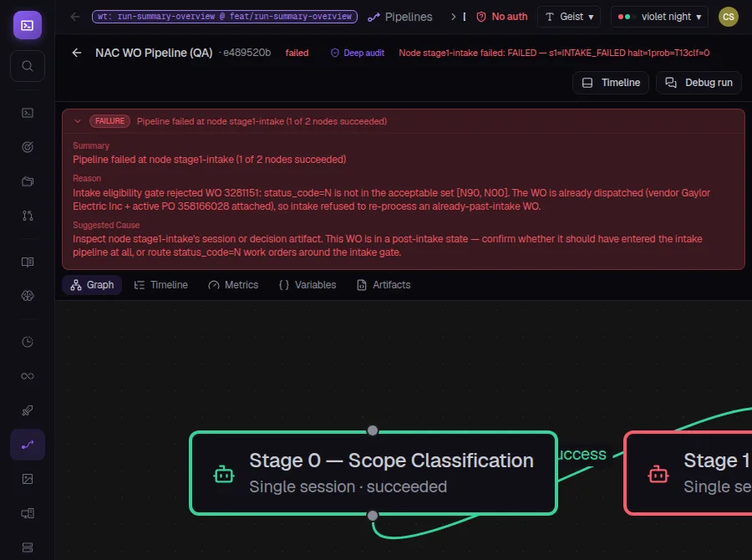Click run id e489520b
The image size is (752, 560).
tap(246, 53)
